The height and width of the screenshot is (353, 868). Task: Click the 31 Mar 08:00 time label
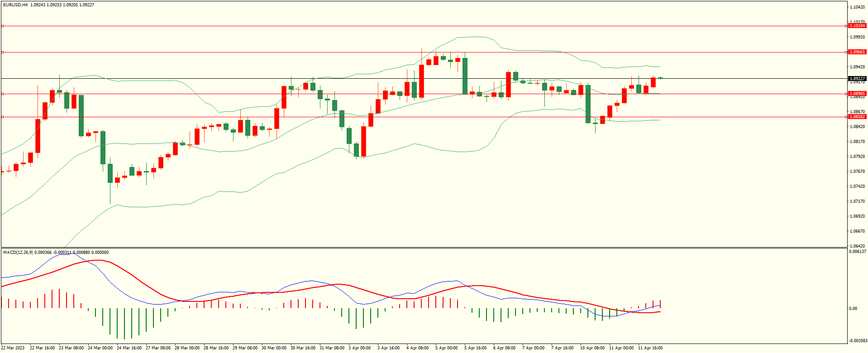(332, 348)
